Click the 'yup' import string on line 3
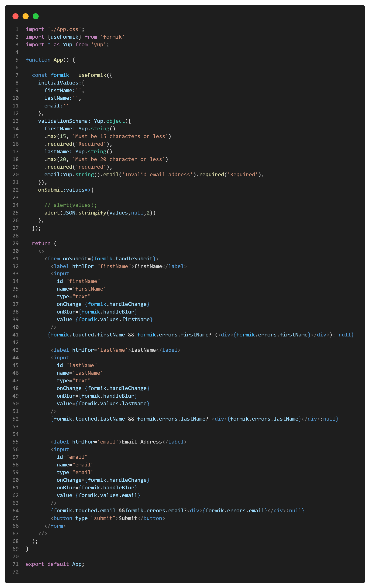Image resolution: width=370 pixels, height=588 pixels. click(x=98, y=45)
